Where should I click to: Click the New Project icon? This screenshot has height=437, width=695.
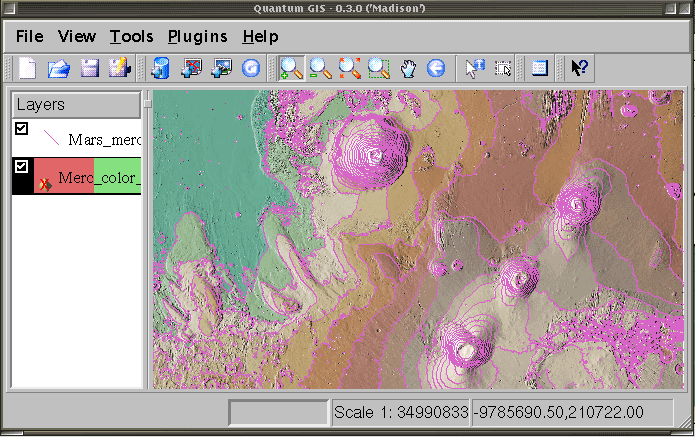click(28, 68)
